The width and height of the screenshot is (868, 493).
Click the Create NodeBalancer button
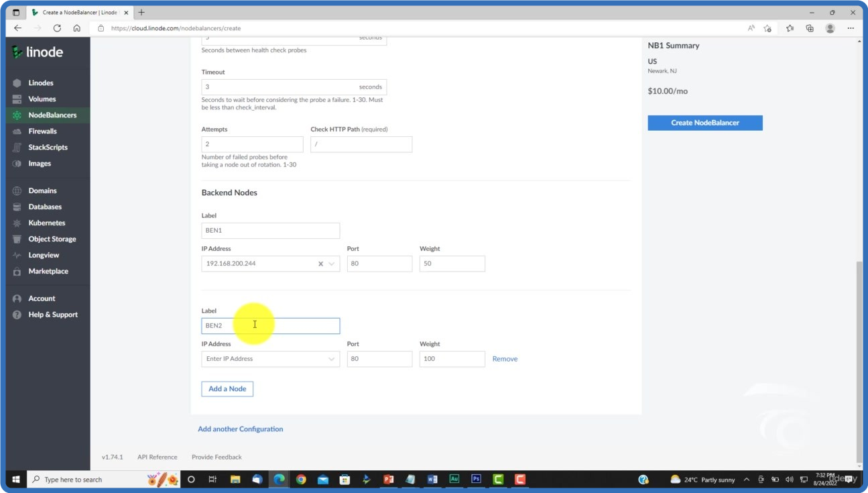[x=704, y=123]
